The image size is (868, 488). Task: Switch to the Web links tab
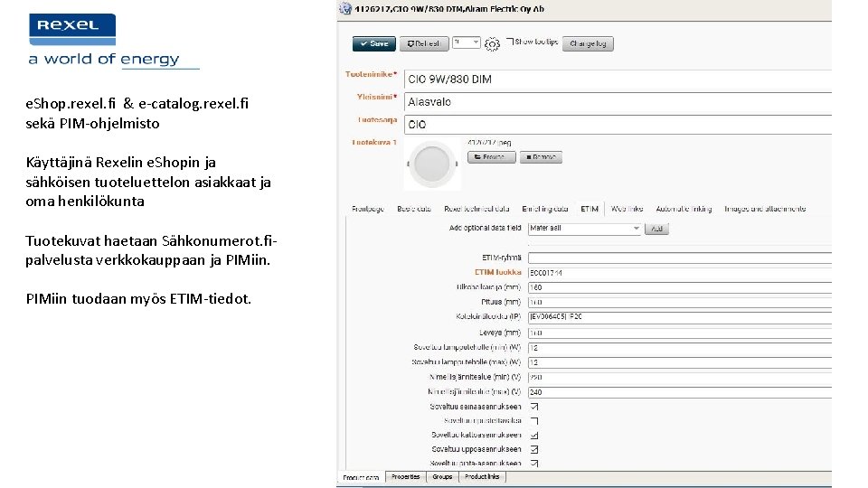pyautogui.click(x=627, y=209)
